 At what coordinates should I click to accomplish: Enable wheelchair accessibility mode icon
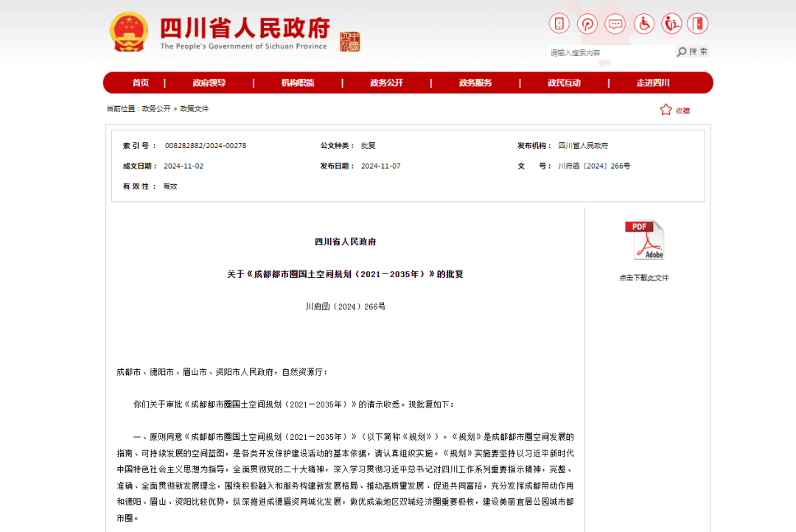point(643,24)
